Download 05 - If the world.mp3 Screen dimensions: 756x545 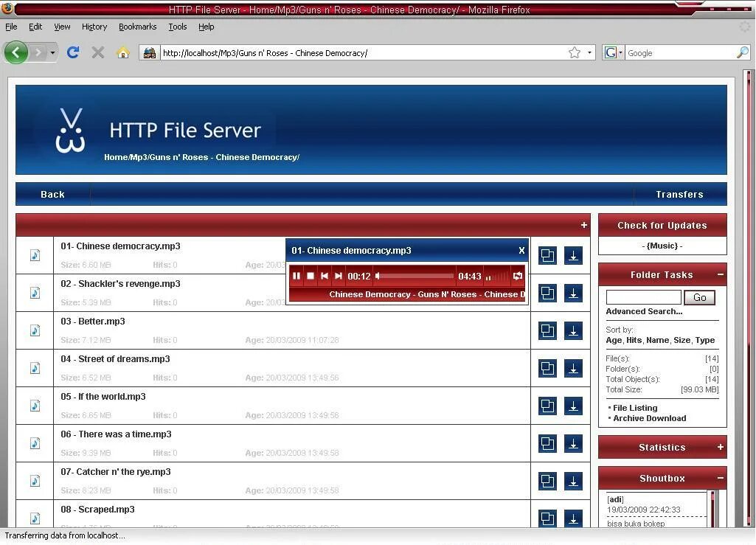[x=573, y=406]
